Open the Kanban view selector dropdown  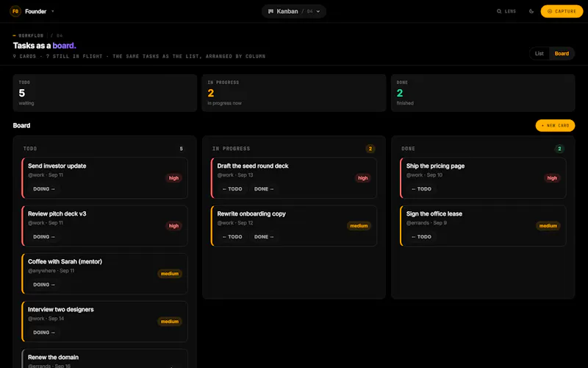293,11
